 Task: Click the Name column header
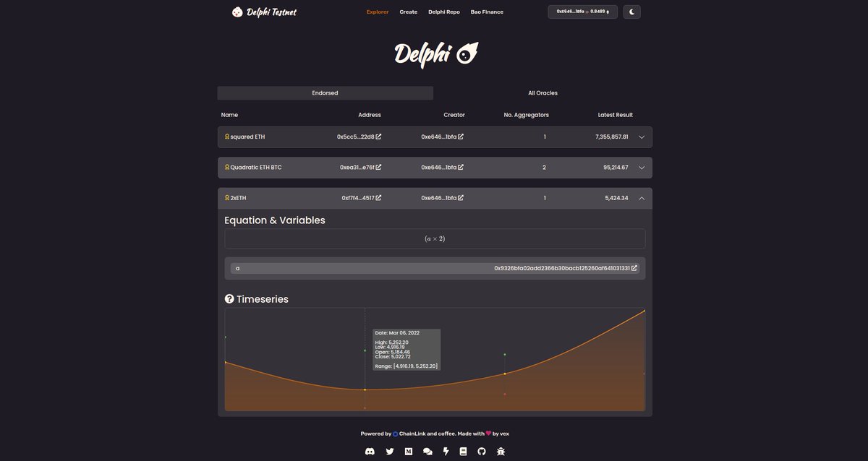[x=229, y=115]
